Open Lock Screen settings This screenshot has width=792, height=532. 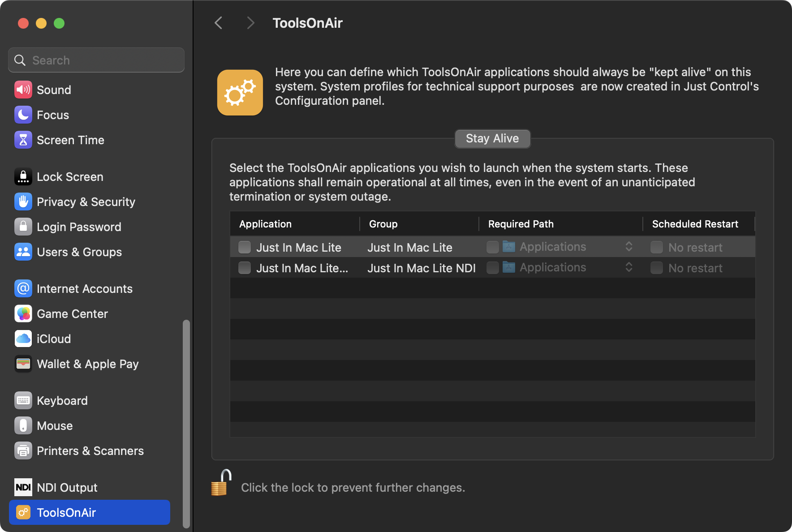tap(90, 176)
